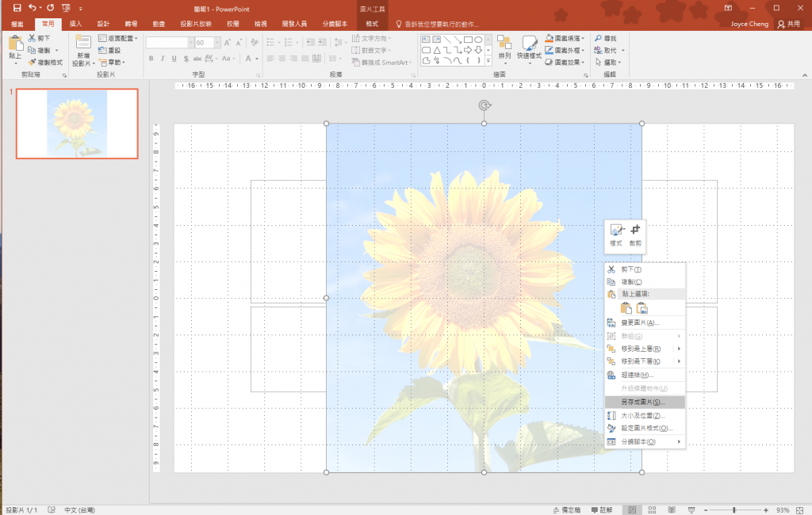Image resolution: width=812 pixels, height=515 pixels.
Task: Click the fit slide to window icon
Action: click(x=799, y=509)
